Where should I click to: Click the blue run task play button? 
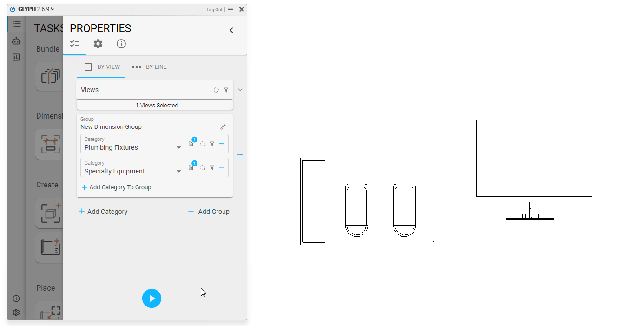coord(151,299)
